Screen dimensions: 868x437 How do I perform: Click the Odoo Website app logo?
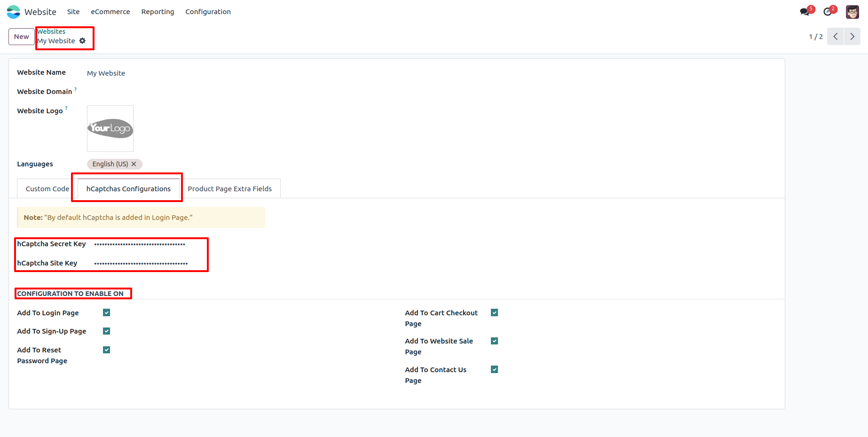14,12
